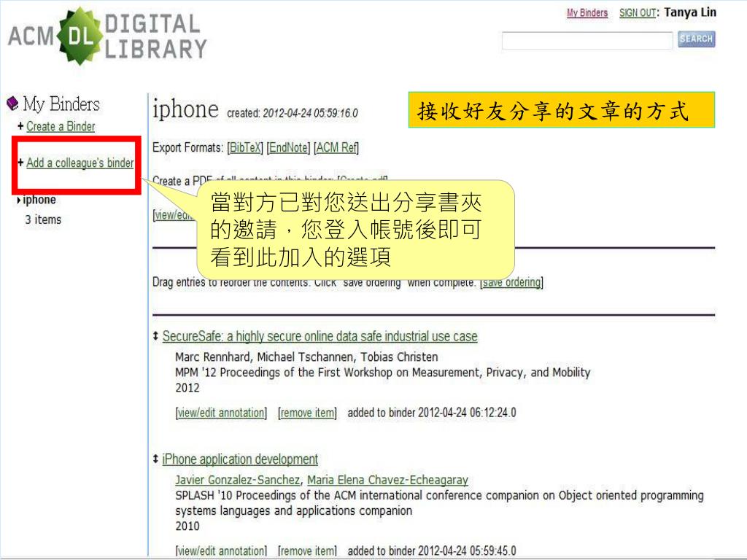Click the purple My Binders book icon

point(13,103)
